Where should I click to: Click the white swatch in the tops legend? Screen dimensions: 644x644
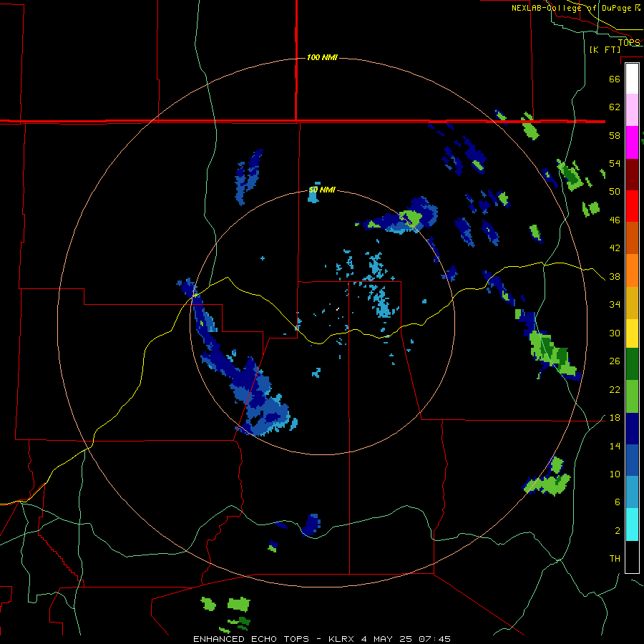632,79
